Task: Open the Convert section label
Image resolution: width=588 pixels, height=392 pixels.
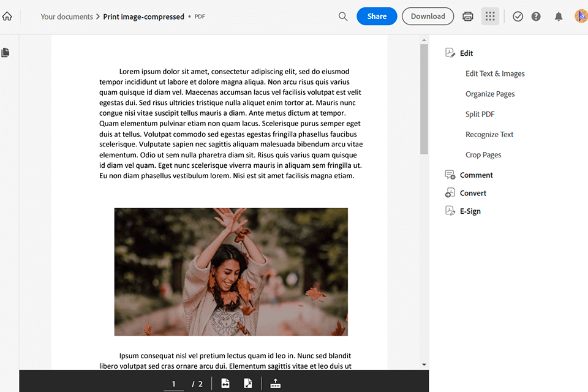Action: click(x=473, y=193)
